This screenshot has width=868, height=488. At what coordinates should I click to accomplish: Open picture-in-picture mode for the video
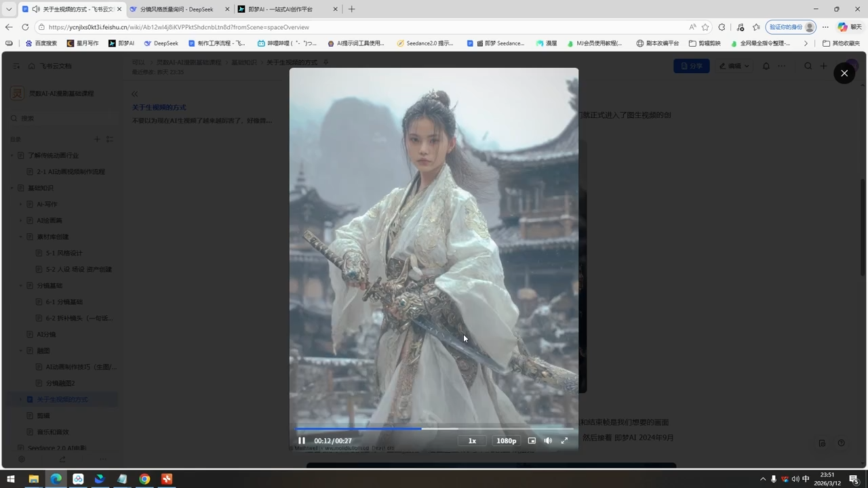point(532,441)
